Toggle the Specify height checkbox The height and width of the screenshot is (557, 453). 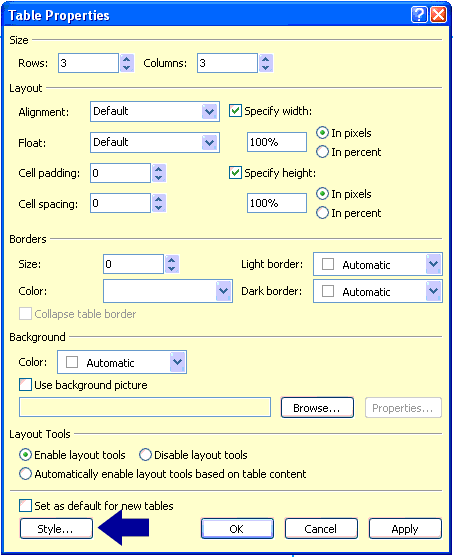[x=235, y=173]
